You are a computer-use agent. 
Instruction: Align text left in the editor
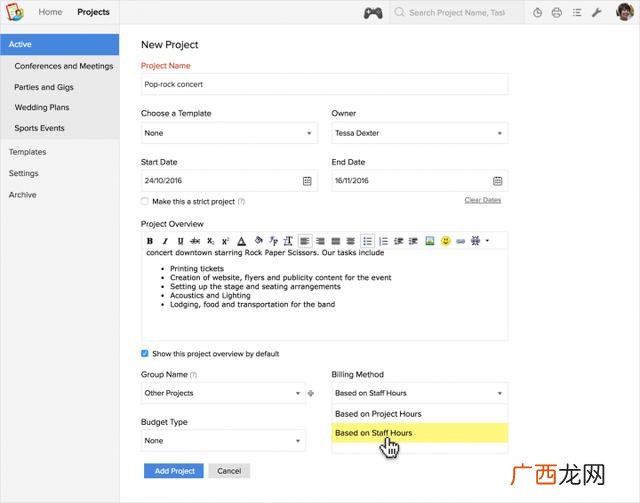click(304, 241)
